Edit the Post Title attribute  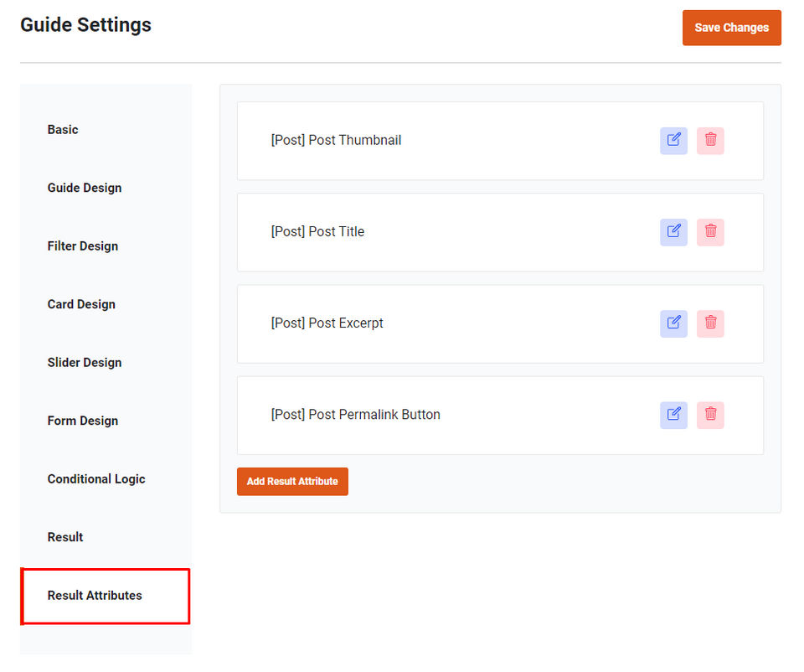pos(673,232)
